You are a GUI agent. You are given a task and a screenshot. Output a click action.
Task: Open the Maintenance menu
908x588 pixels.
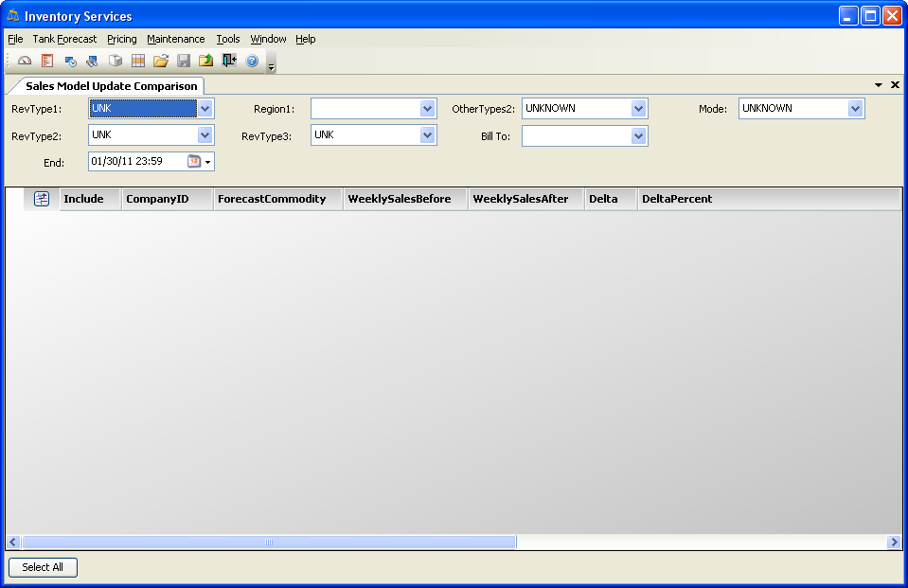point(175,39)
